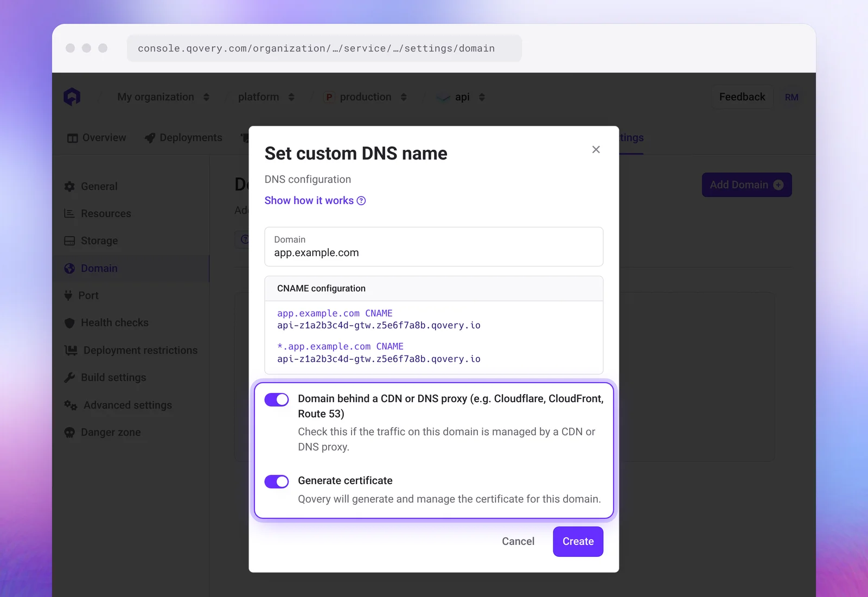Click the Advanced settings gears icon
This screenshot has width=868, height=597.
71,405
